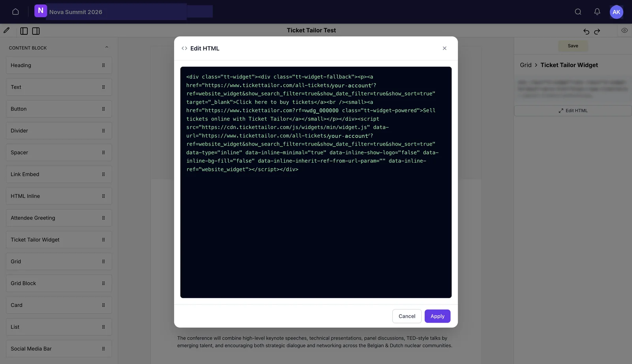Open the Nova Summit 2026 logo
This screenshot has height=364, width=632.
click(41, 11)
